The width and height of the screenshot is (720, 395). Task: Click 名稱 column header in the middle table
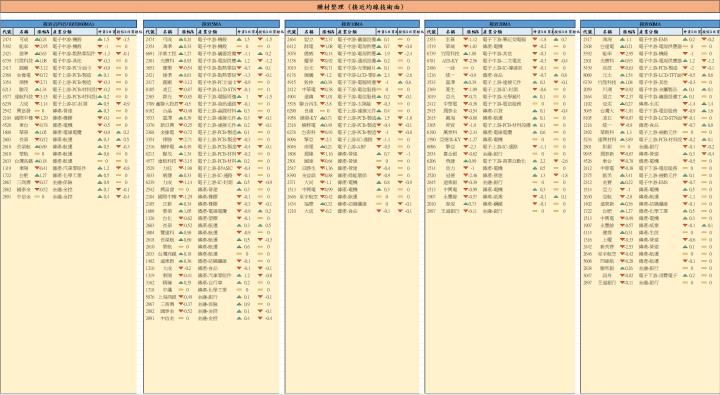309,32
